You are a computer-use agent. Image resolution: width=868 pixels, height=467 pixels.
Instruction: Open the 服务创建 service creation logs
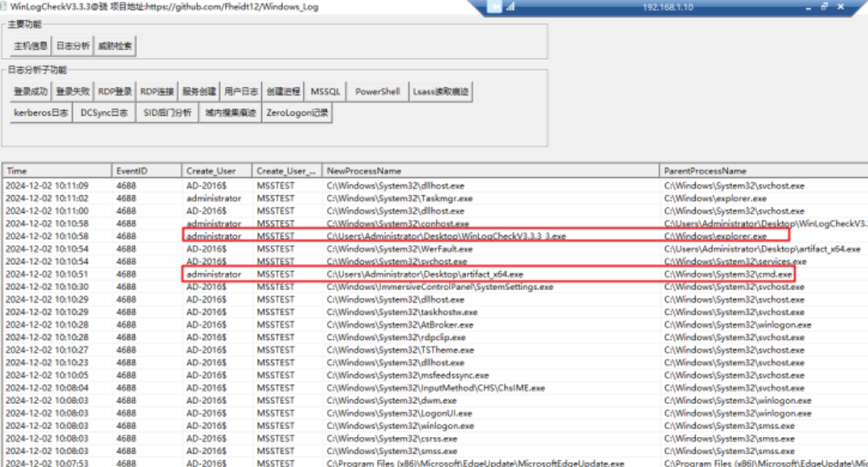click(199, 91)
